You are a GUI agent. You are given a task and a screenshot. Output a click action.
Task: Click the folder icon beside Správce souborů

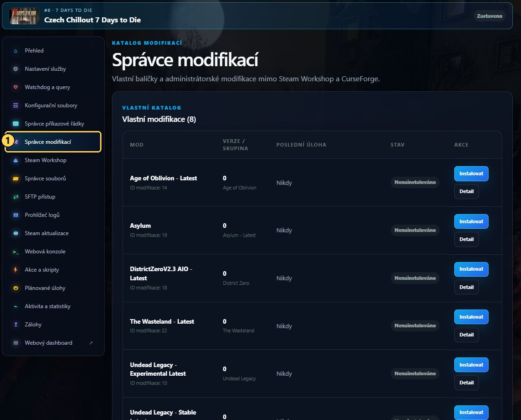(16, 178)
